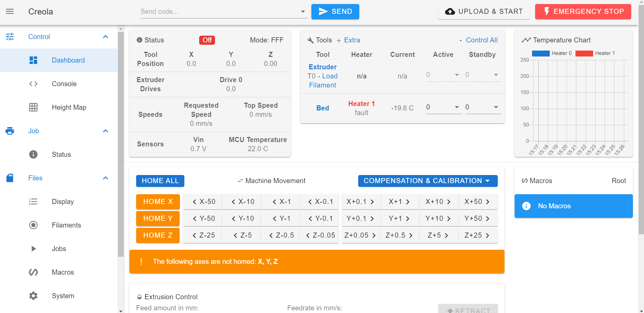This screenshot has width=644, height=313.
Task: Click the HOME Y button
Action: [158, 218]
